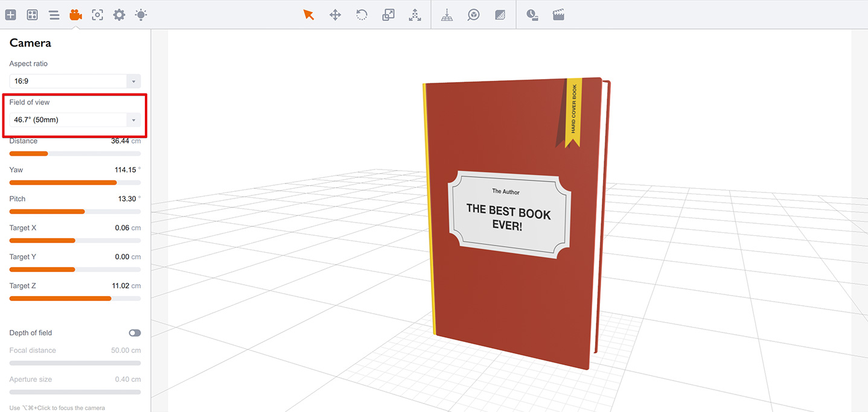Open the lighting bulb panel
This screenshot has height=412, width=868.
pos(141,14)
